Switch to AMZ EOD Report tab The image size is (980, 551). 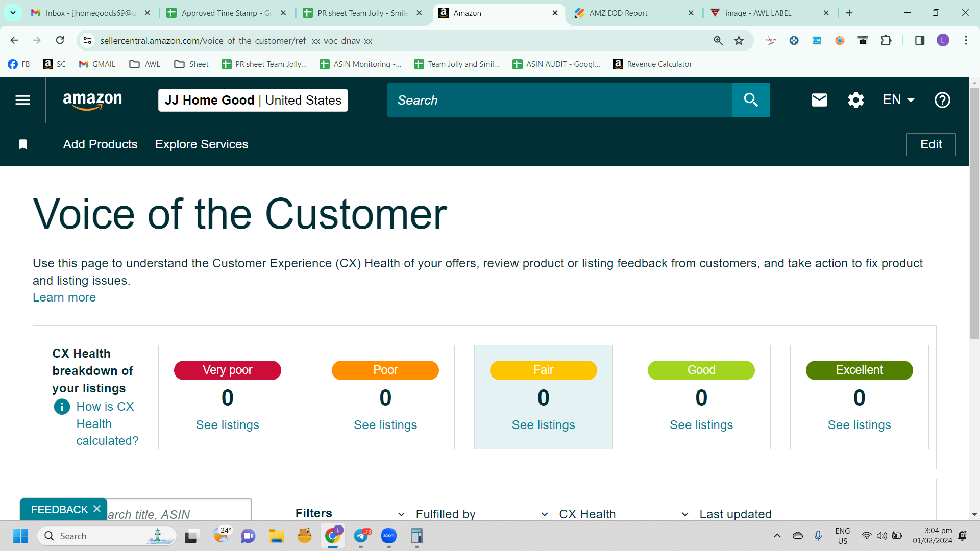coord(634,13)
